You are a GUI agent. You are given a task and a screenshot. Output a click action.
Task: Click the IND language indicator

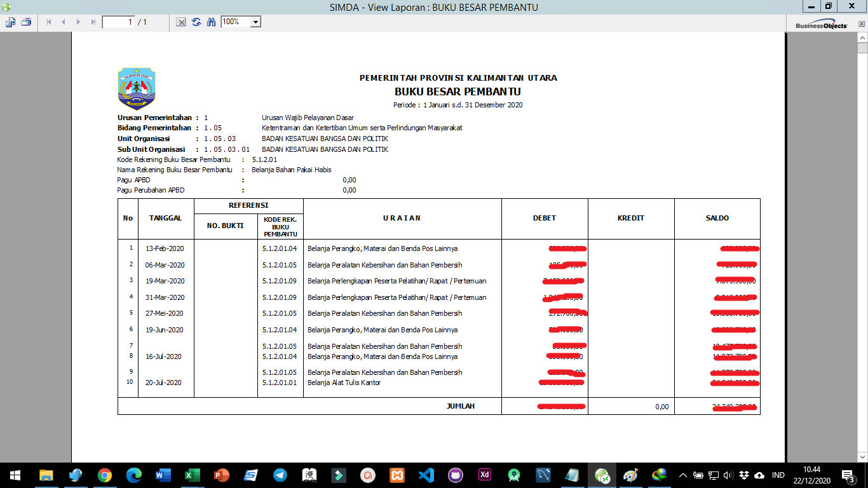(778, 475)
